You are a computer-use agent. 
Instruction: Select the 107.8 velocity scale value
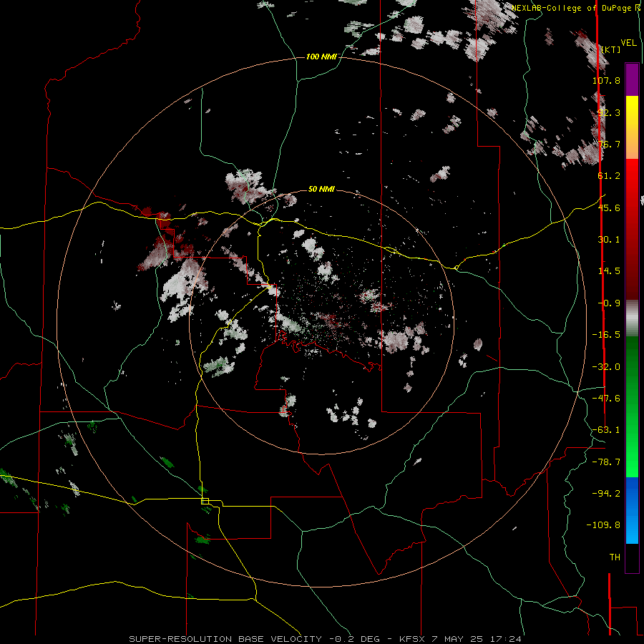click(x=606, y=80)
